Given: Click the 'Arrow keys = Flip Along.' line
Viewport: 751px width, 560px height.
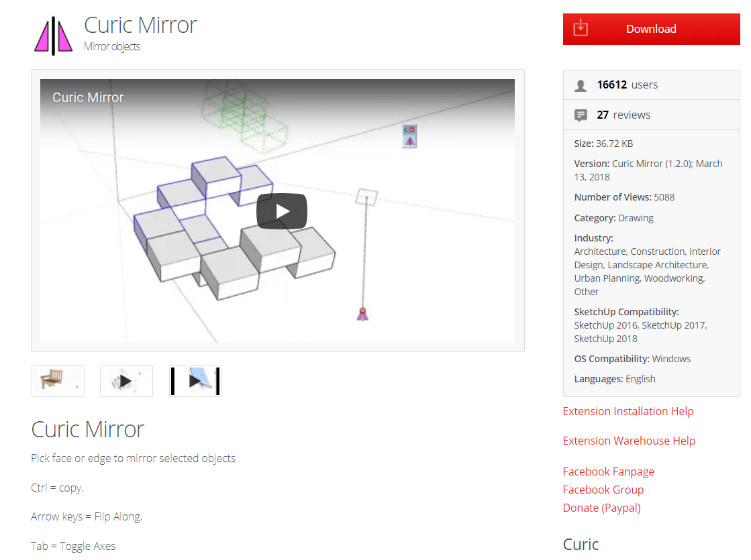Looking at the screenshot, I should point(87,516).
